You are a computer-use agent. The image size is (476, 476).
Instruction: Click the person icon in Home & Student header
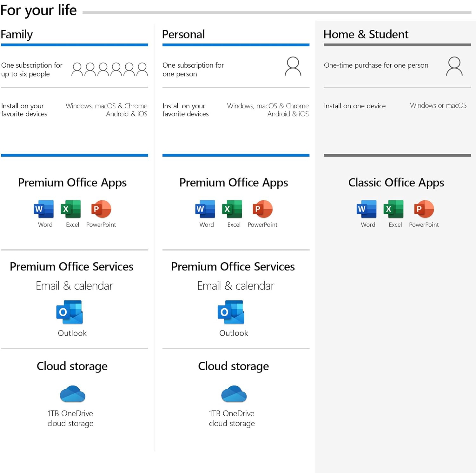(454, 67)
